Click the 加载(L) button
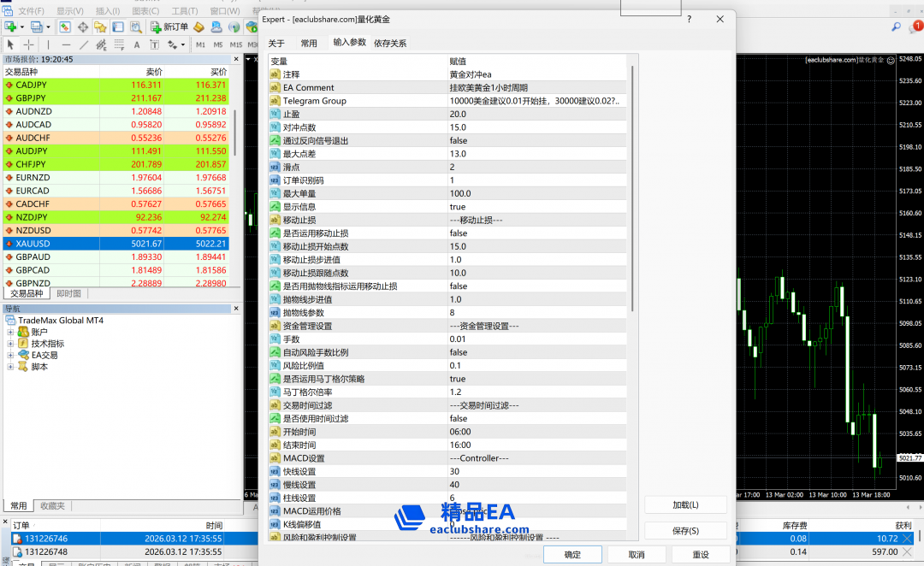The width and height of the screenshot is (924, 566). [x=685, y=505]
